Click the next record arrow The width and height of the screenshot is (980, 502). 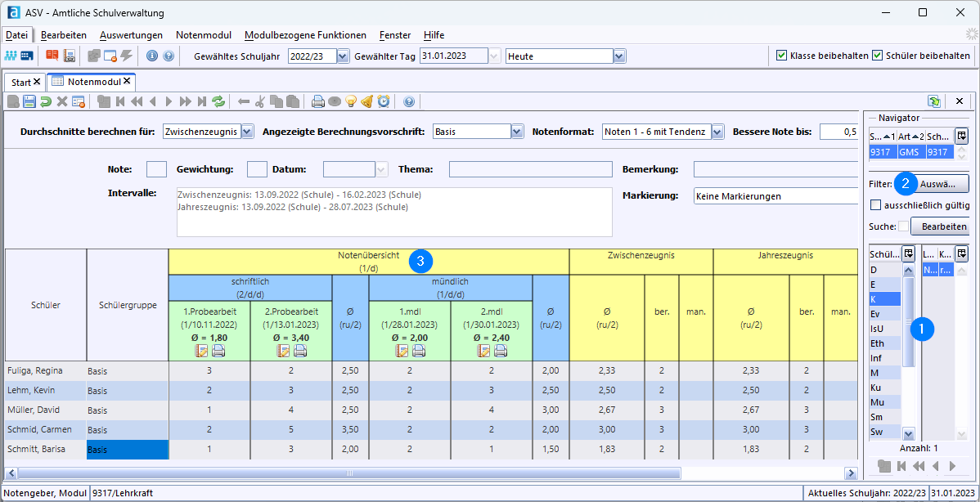[169, 101]
